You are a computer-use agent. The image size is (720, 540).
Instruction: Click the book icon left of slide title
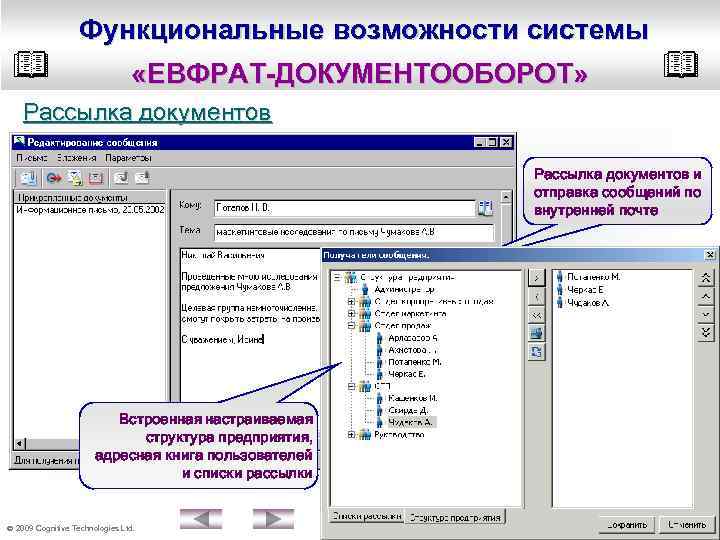coord(31,64)
